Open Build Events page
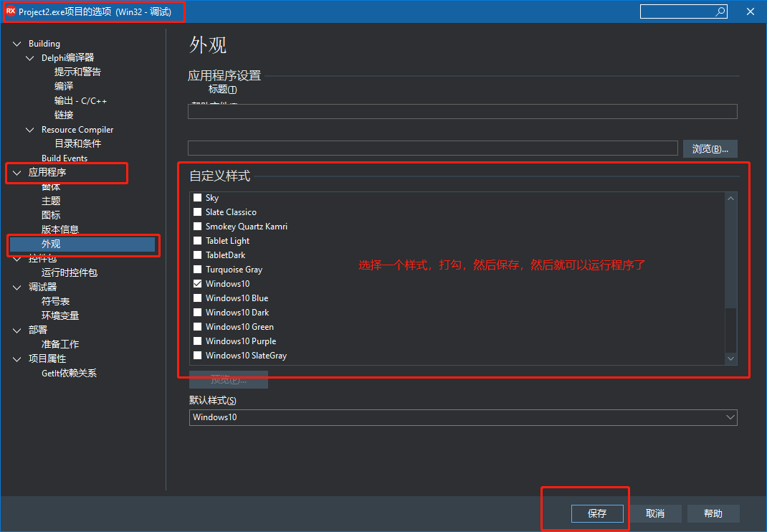Screen dimensions: 767x532 tap(64, 158)
